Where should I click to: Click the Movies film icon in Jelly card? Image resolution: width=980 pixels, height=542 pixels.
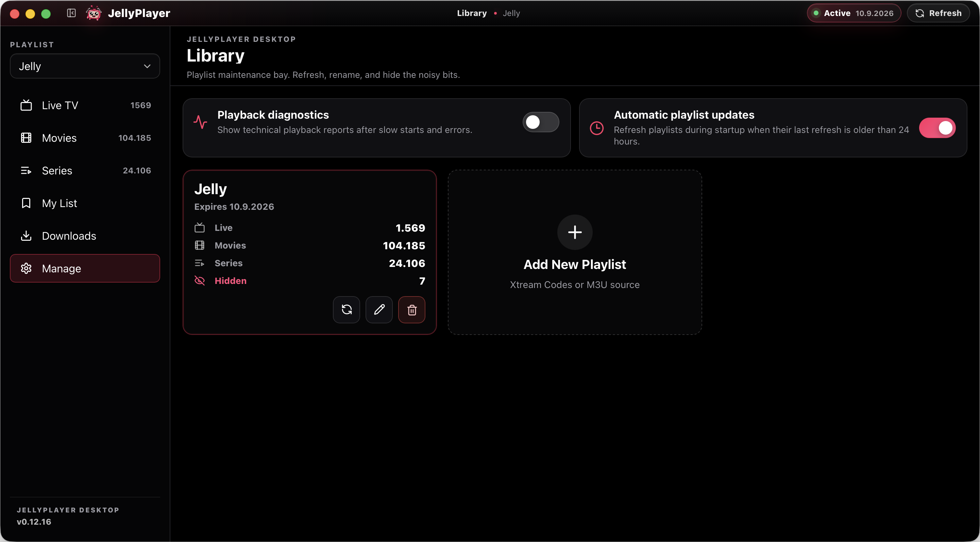(x=199, y=245)
